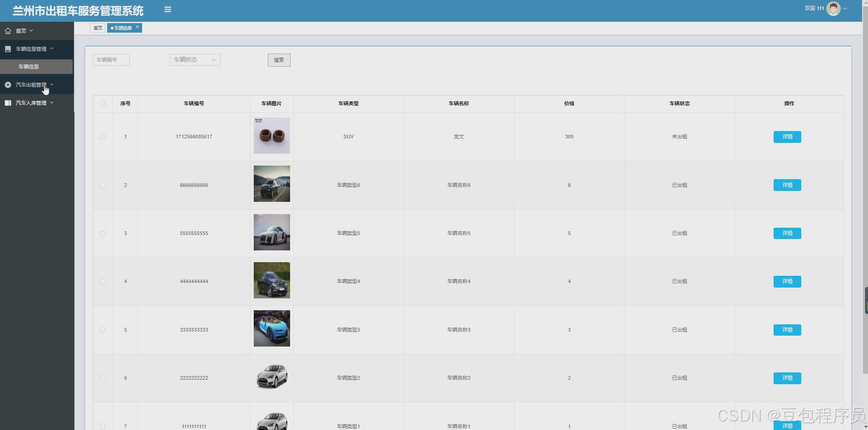Click the home icon in sidebar

(x=8, y=31)
